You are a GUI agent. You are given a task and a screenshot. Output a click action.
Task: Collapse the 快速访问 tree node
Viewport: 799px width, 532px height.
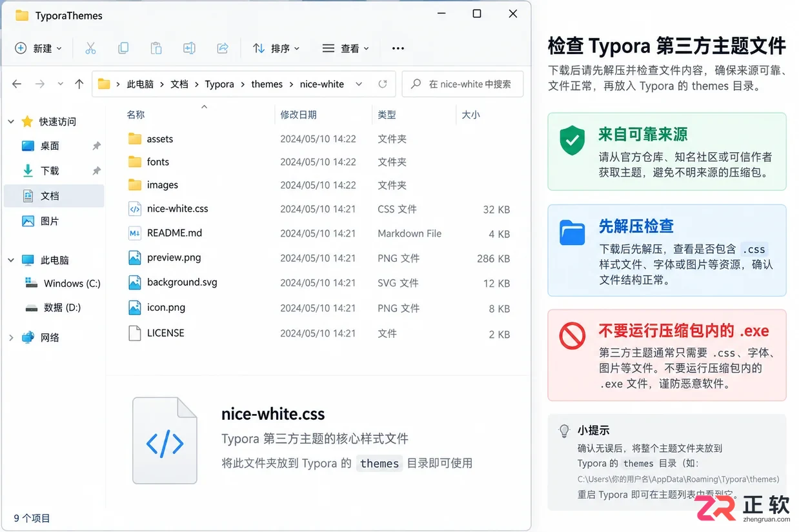(11, 121)
